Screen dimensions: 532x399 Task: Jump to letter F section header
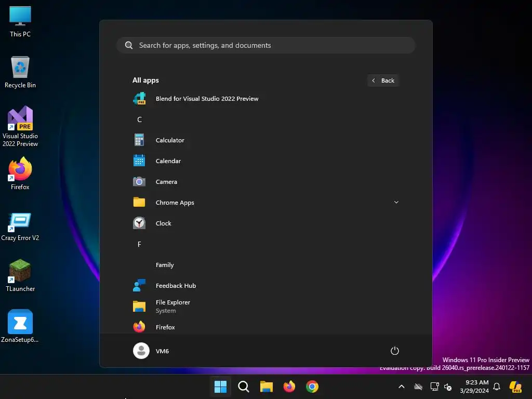click(x=139, y=244)
